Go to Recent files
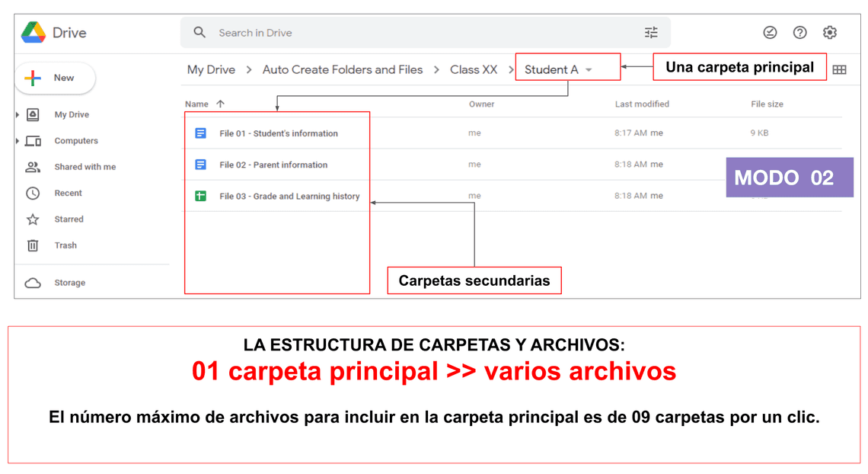The height and width of the screenshot is (474, 868). point(68,194)
